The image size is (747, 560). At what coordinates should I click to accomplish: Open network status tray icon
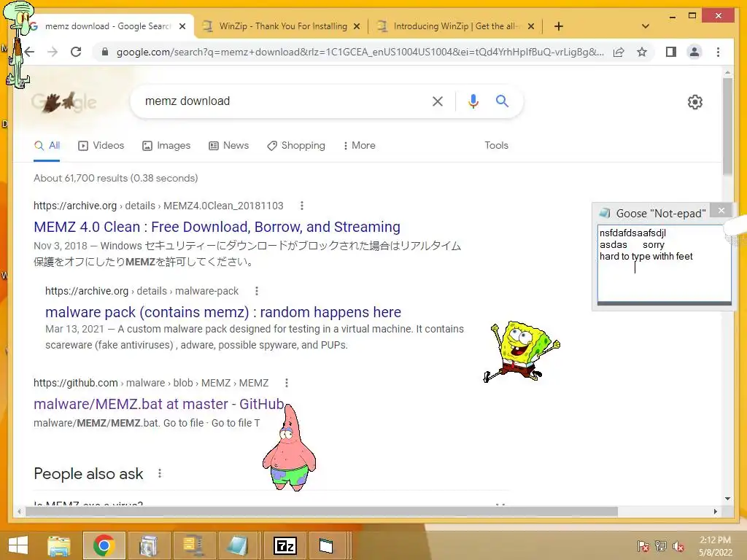click(661, 546)
